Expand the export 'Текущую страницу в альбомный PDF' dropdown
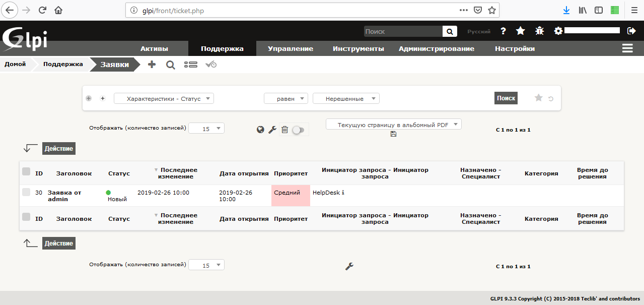 click(393, 125)
